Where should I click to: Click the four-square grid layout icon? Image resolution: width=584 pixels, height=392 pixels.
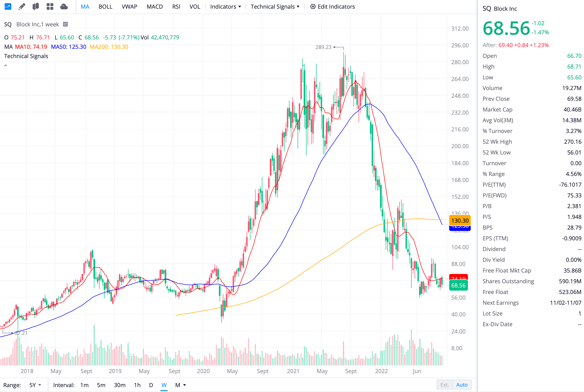click(50, 7)
